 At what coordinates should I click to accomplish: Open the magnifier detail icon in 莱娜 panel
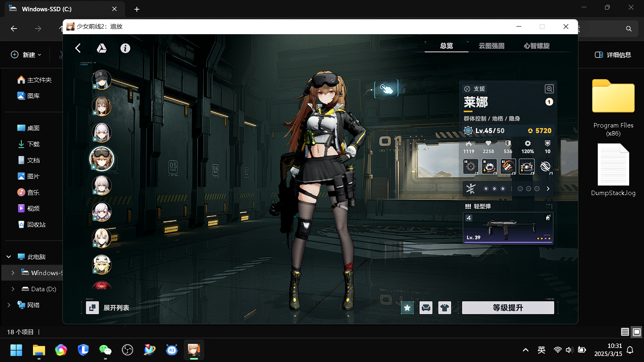pyautogui.click(x=549, y=89)
